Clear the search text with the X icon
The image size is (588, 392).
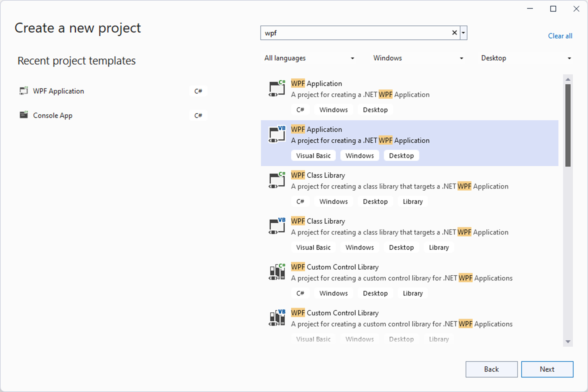click(x=454, y=33)
